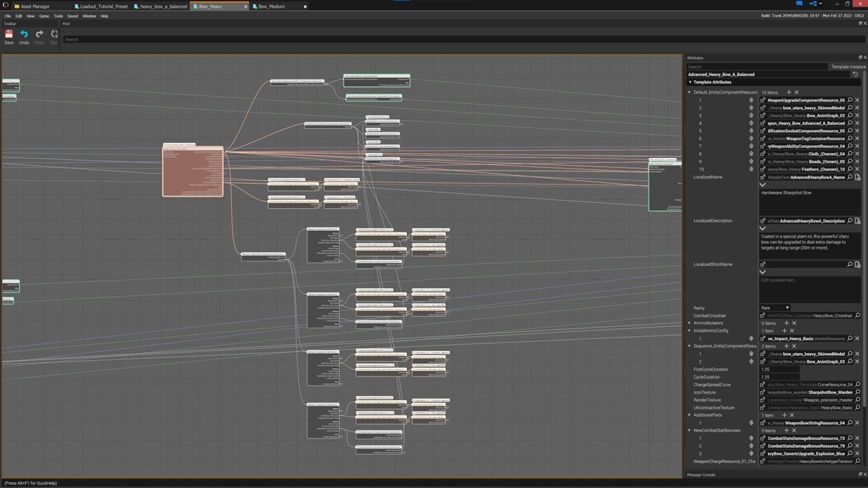The image size is (868, 488).
Task: Browse for AdvancedHeavyBowA_Description resource
Action: [850, 221]
